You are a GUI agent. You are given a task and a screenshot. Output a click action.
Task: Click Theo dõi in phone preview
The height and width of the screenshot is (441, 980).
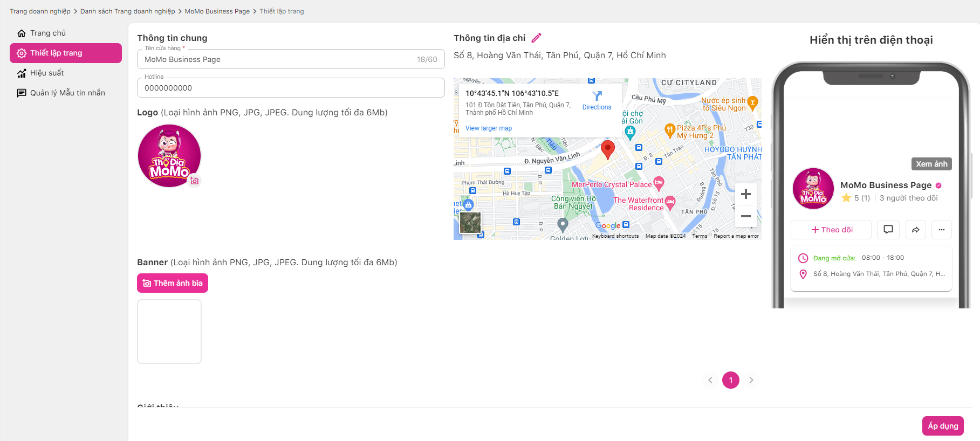coord(831,230)
